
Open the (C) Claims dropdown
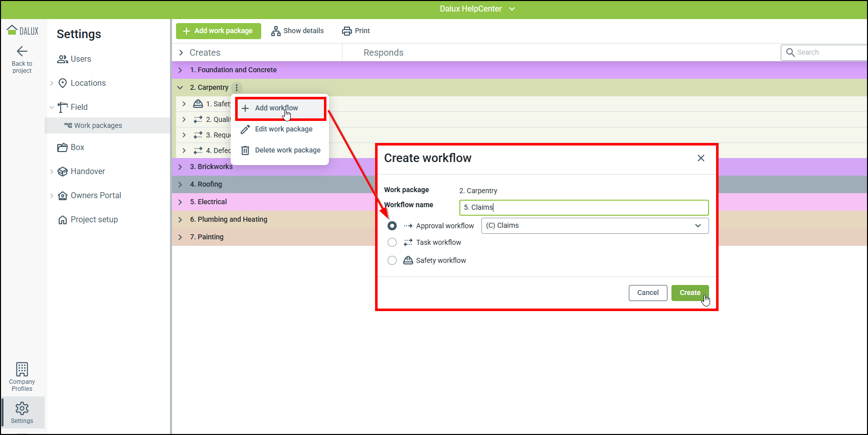pyautogui.click(x=595, y=226)
